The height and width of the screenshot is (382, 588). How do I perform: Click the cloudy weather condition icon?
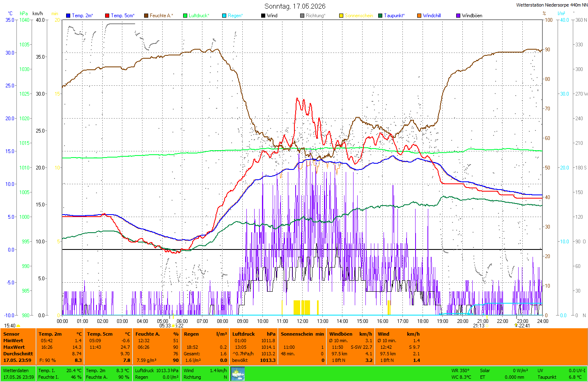click(x=238, y=374)
